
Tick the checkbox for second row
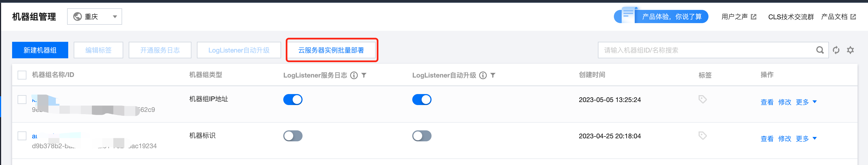pos(22,136)
